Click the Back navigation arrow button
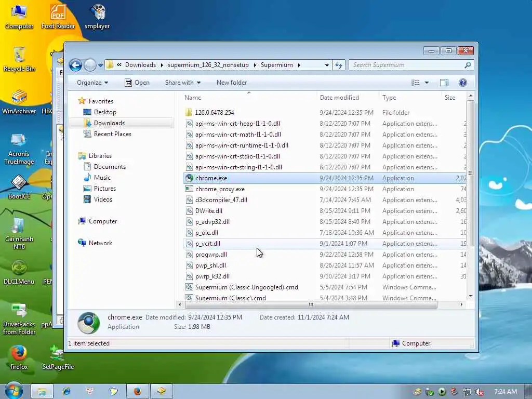Image resolution: width=532 pixels, height=399 pixels. [x=75, y=65]
